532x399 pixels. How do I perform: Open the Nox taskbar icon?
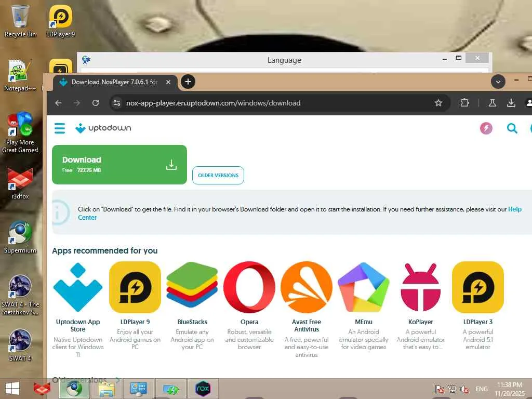203,389
